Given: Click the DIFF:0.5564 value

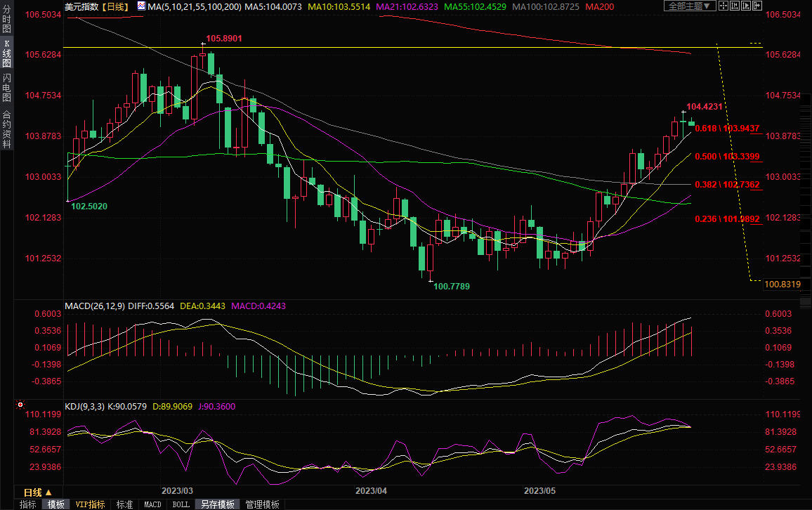Looking at the screenshot, I should tap(151, 306).
